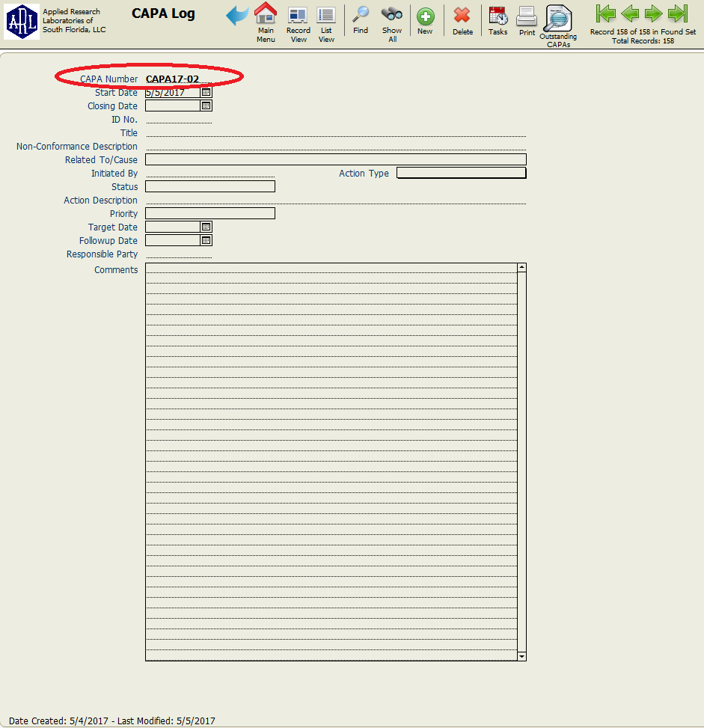Viewport: 704px width, 728px height.
Task: Open Start Date calendar picker
Action: [206, 92]
